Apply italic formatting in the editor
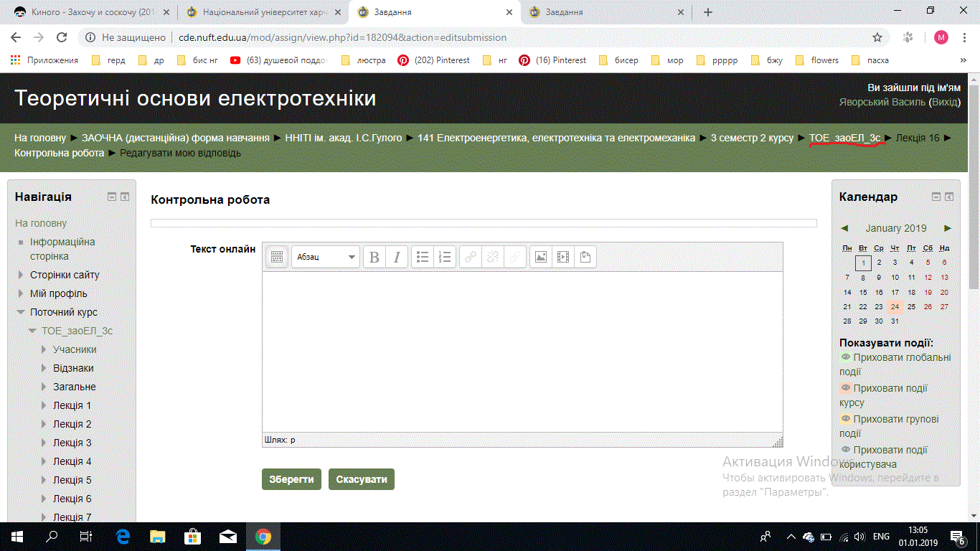Viewport: 980px width, 551px height. (396, 256)
